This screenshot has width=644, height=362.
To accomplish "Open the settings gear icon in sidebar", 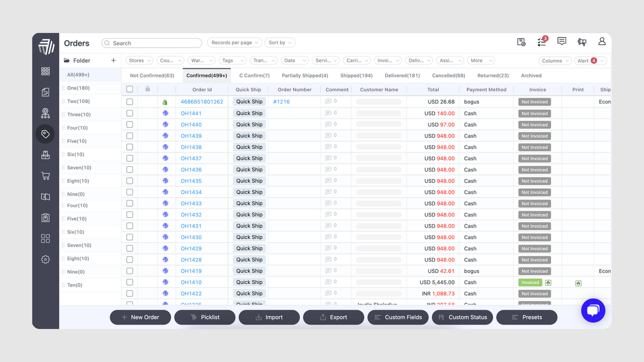I will (x=45, y=259).
